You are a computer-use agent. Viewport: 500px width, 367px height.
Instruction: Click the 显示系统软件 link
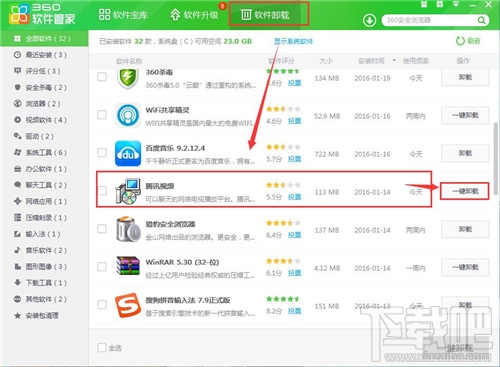(294, 41)
